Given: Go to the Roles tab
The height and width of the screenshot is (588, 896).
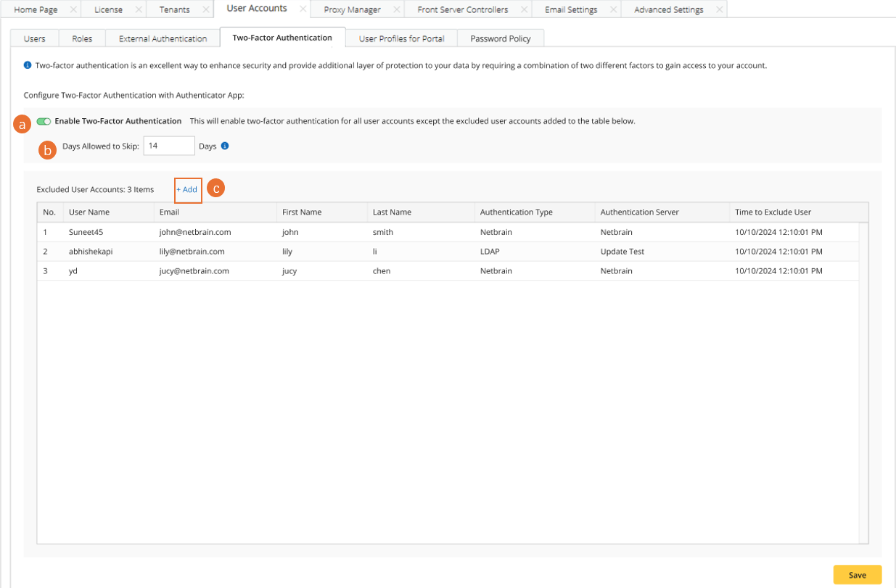Looking at the screenshot, I should point(82,38).
